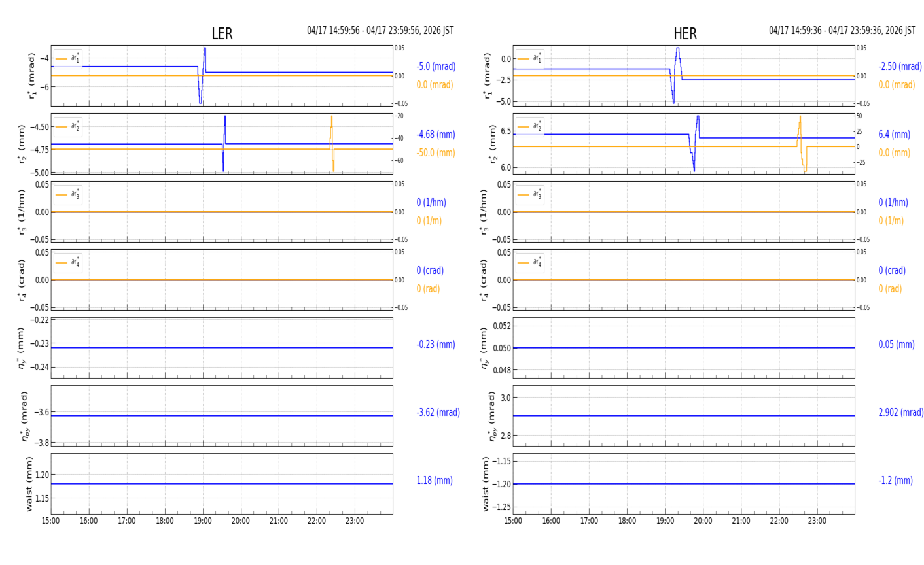Click the ∂r4* legend in HER r4 panel

click(x=530, y=263)
